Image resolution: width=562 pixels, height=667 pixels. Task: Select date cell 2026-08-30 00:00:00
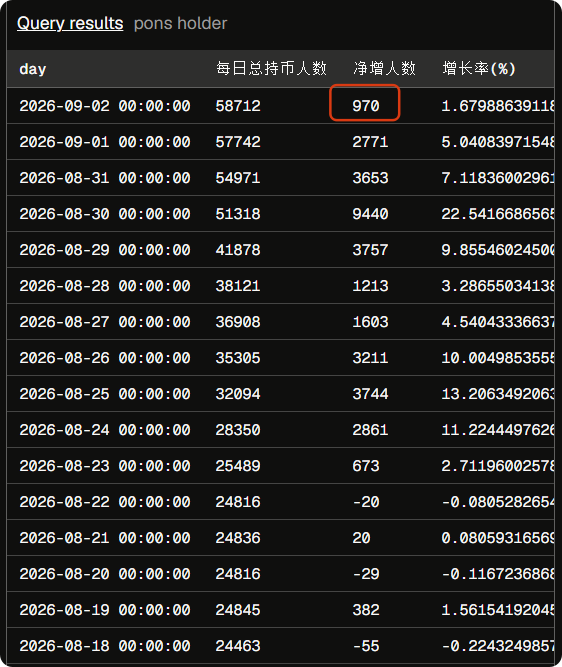tap(105, 214)
